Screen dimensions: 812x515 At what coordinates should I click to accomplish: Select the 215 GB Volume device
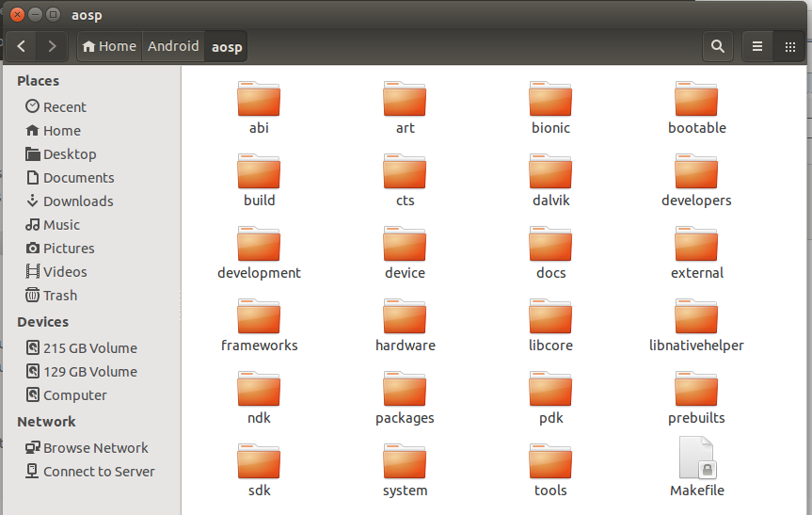[81, 348]
